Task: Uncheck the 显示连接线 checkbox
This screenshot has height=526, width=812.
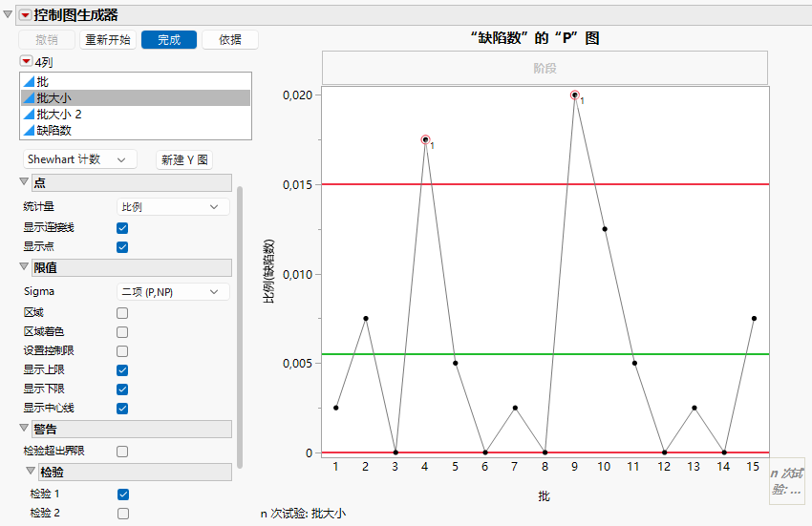Action: pos(122,228)
